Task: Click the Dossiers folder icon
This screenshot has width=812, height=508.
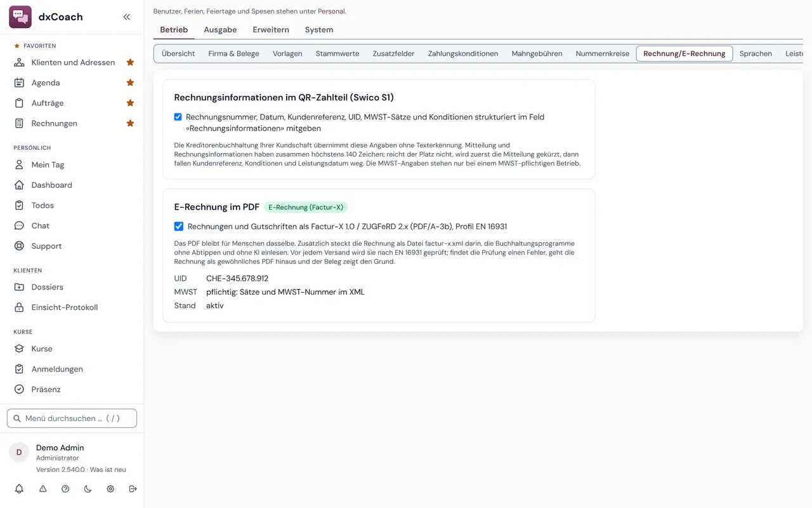Action: (x=19, y=287)
